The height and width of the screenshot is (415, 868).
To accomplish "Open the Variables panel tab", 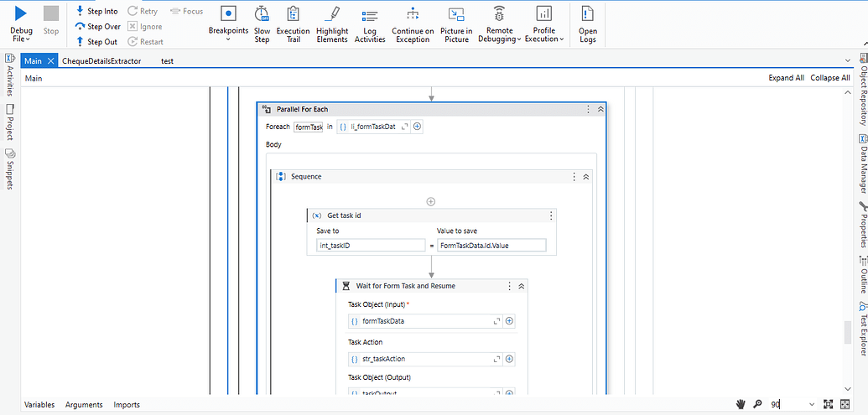I will [x=39, y=404].
